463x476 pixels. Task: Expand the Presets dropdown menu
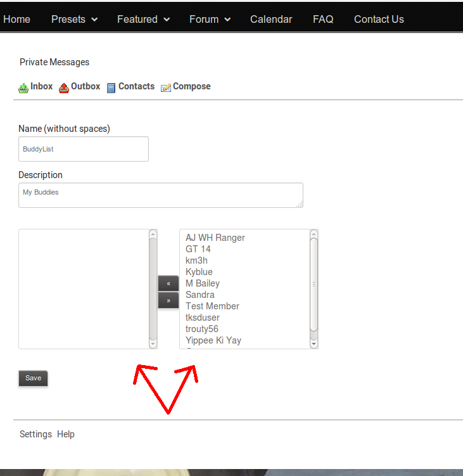coord(74,19)
